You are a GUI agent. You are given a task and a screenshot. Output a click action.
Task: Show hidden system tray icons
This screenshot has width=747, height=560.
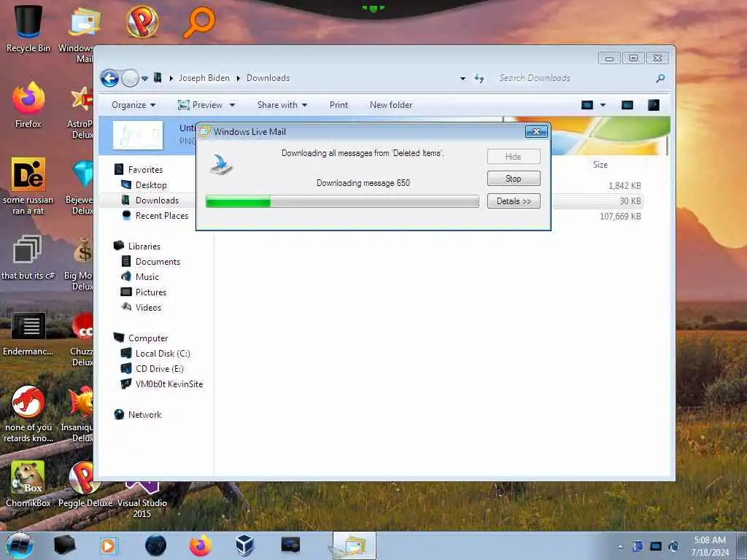pos(620,546)
